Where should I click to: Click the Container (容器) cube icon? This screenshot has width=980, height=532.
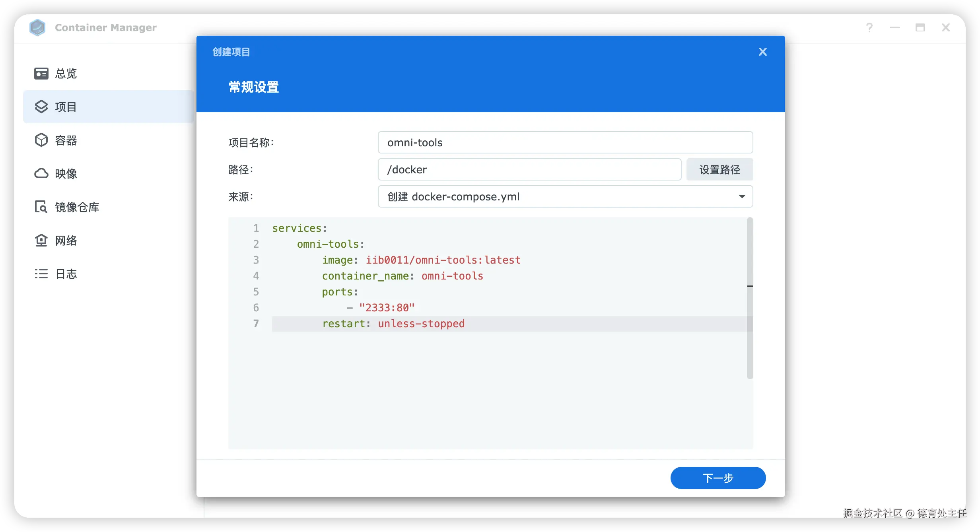click(x=41, y=140)
